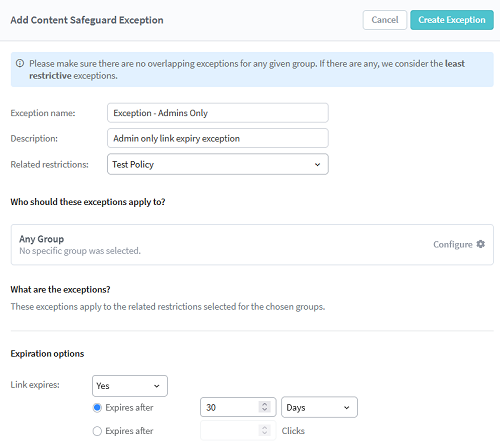
Task: Click the chevron in the Test Policy dropdown
Action: pos(317,165)
